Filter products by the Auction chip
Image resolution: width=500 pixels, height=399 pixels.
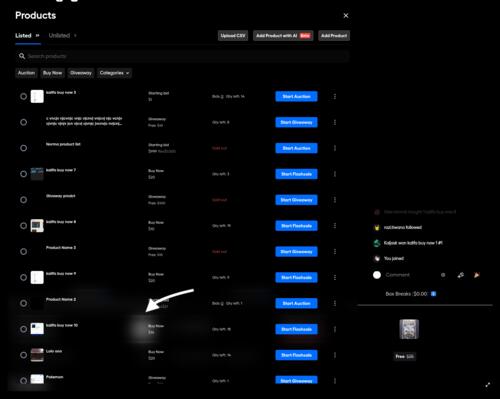(26, 73)
